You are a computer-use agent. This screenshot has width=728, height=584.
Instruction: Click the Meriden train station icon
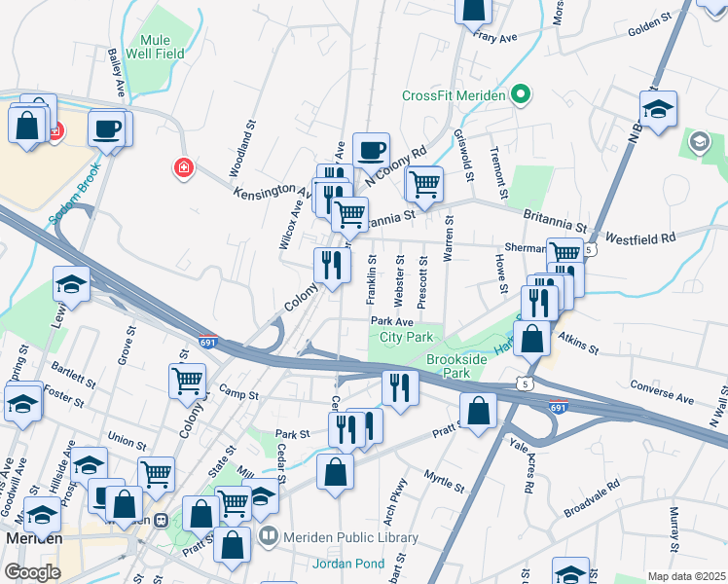coord(162,521)
